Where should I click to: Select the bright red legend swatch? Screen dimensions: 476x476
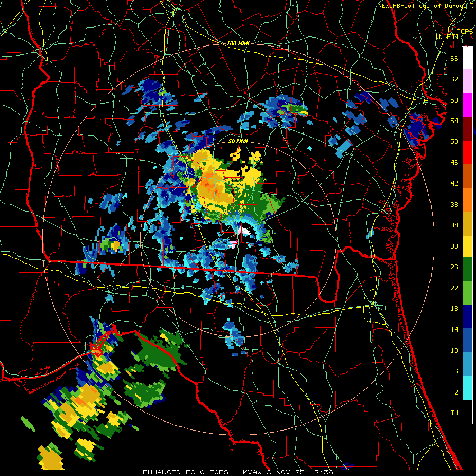click(x=467, y=152)
